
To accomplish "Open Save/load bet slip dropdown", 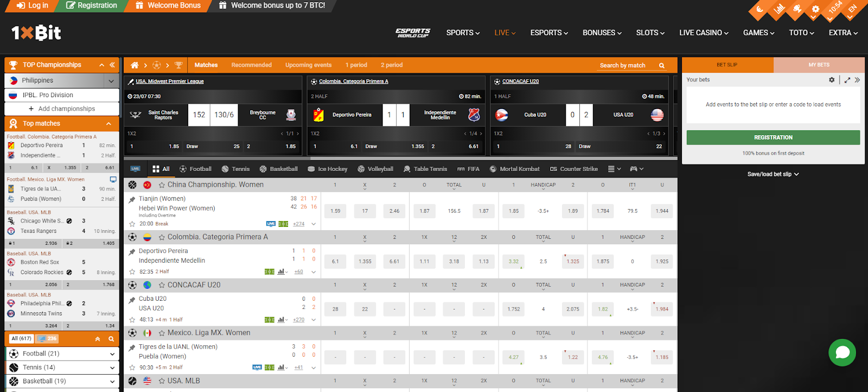I will pyautogui.click(x=773, y=174).
